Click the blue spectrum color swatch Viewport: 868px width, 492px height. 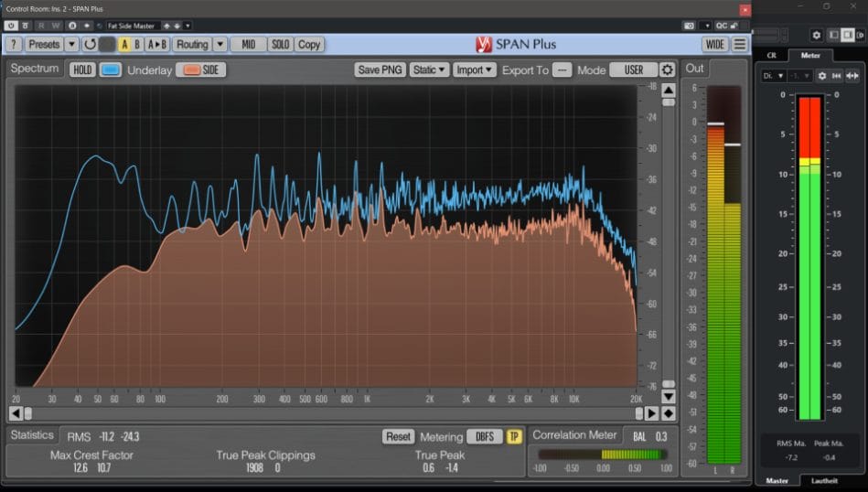[x=110, y=70]
